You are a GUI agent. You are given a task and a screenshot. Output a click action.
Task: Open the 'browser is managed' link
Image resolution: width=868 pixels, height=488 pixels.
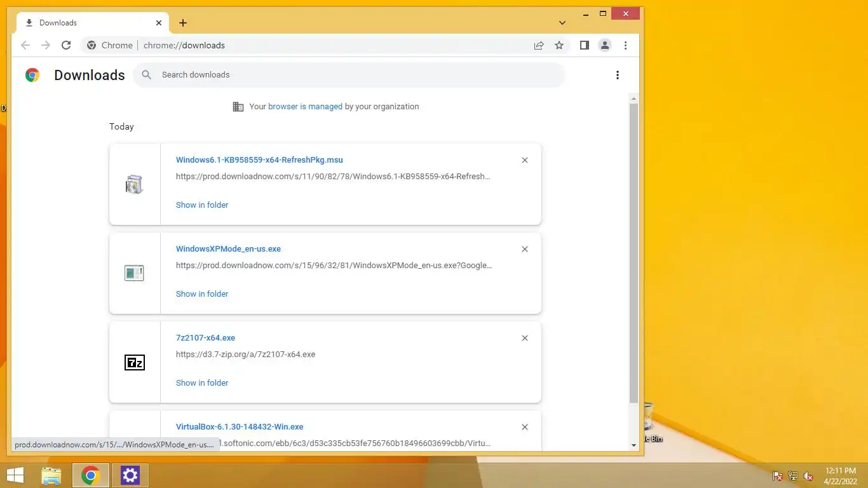pyautogui.click(x=305, y=107)
